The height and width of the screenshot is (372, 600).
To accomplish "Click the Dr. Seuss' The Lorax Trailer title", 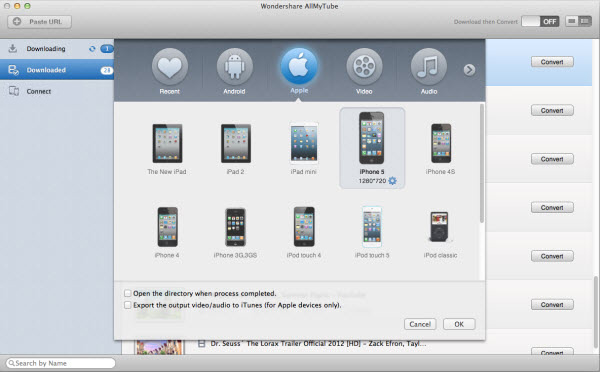I will tap(318, 344).
